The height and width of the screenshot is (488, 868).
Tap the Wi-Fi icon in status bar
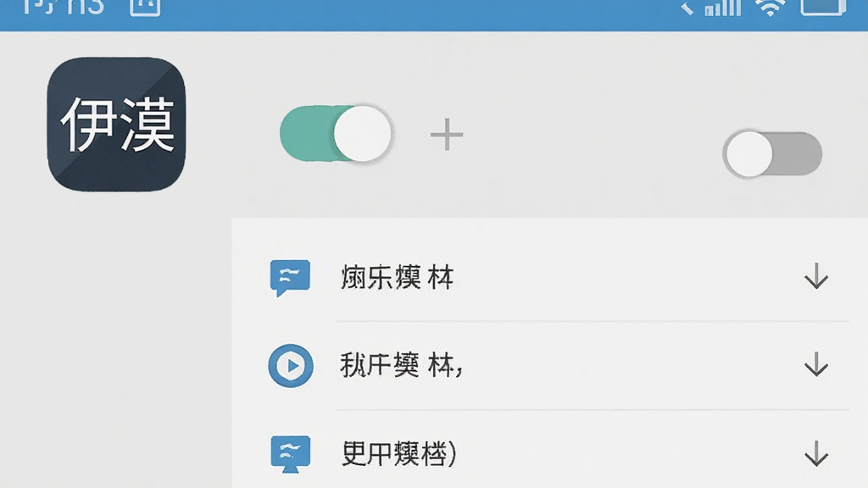tap(771, 8)
